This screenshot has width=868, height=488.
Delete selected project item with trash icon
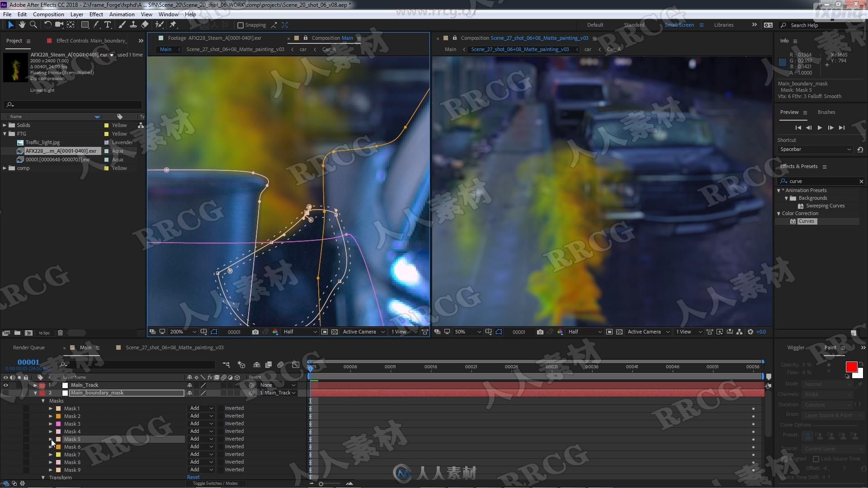tap(60, 333)
